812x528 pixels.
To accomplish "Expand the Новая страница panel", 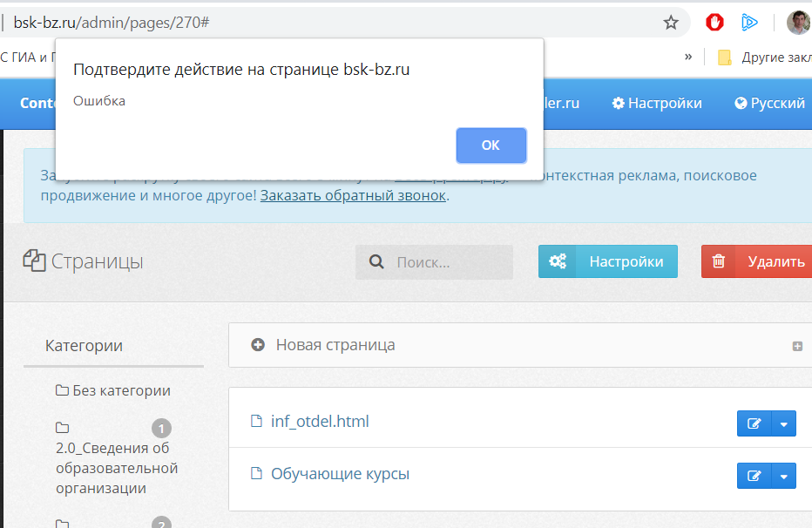I will coord(335,345).
